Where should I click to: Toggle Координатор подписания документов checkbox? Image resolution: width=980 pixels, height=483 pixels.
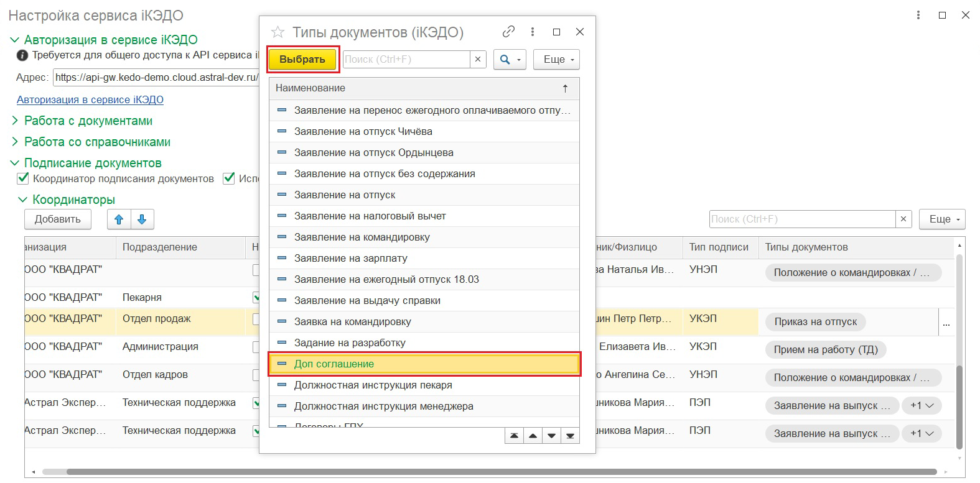point(23,179)
